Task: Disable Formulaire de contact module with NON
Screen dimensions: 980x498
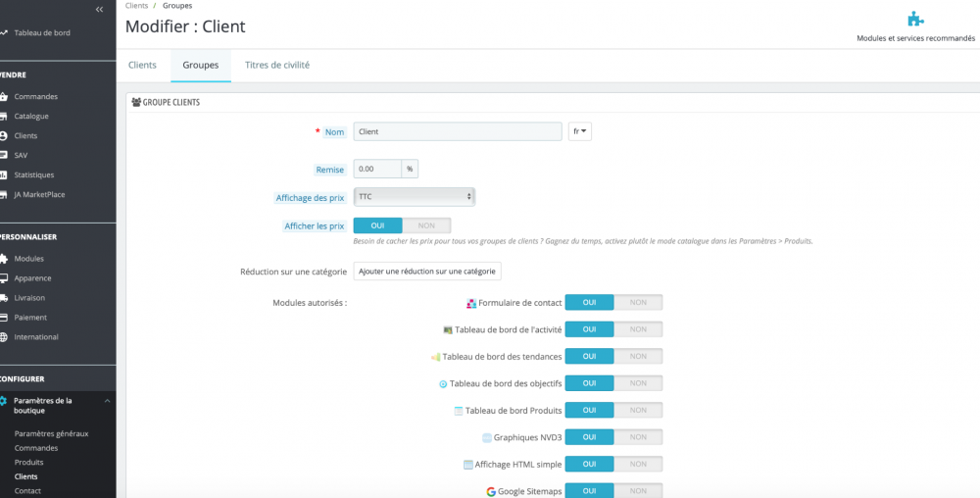Action: pyautogui.click(x=638, y=302)
